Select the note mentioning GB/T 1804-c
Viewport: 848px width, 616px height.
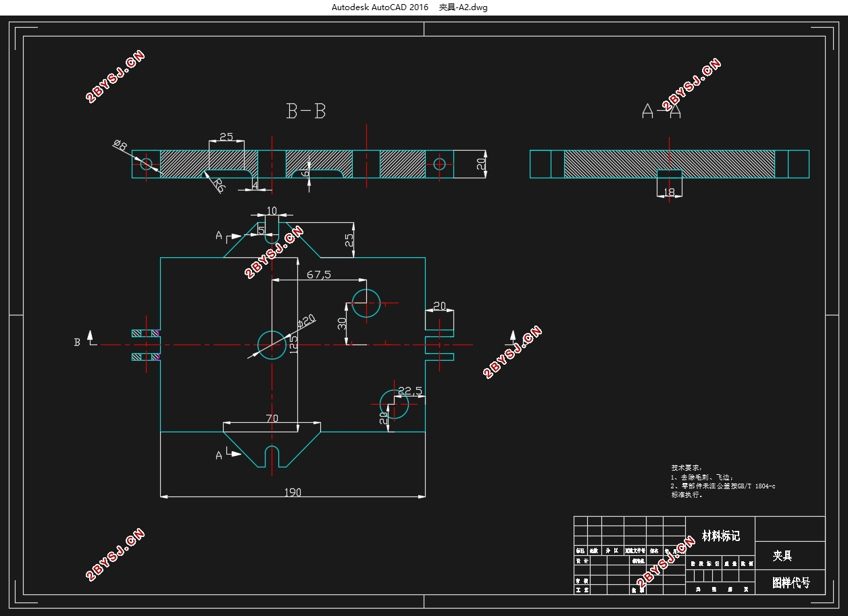pos(722,486)
